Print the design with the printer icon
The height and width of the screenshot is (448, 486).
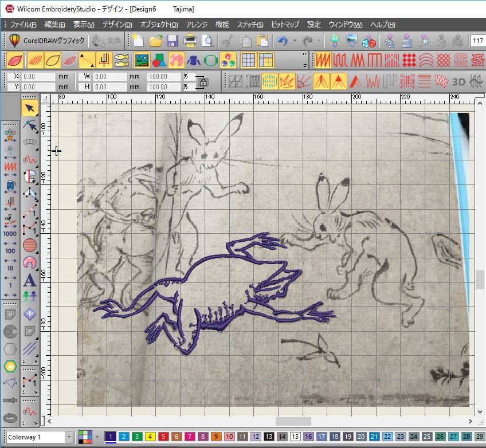click(x=190, y=41)
